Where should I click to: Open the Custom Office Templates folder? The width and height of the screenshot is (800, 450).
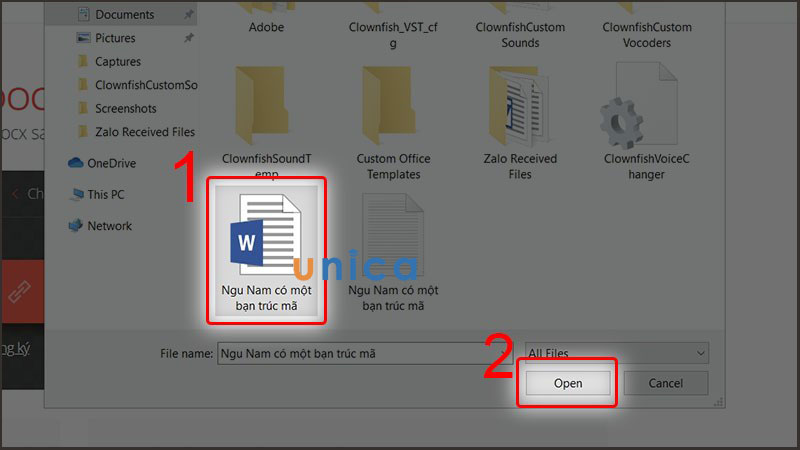(393, 122)
